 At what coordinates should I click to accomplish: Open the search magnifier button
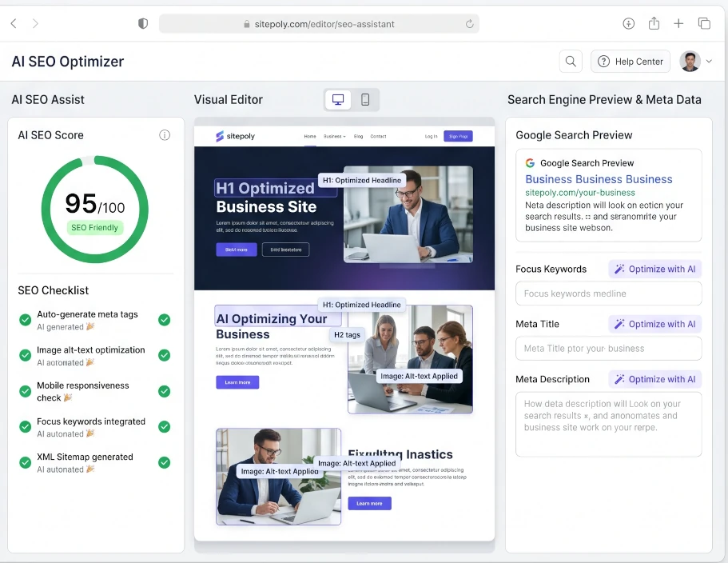pyautogui.click(x=571, y=62)
